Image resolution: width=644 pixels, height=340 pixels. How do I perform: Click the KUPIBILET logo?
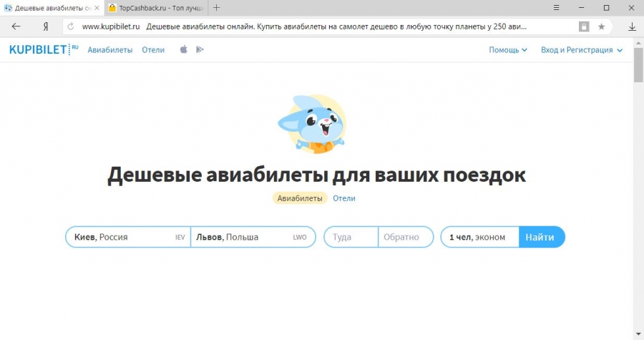[x=44, y=49]
